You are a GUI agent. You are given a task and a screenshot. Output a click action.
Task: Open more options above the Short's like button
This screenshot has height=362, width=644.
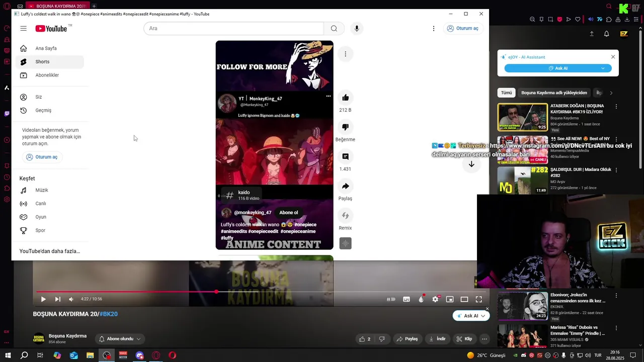coord(345,54)
